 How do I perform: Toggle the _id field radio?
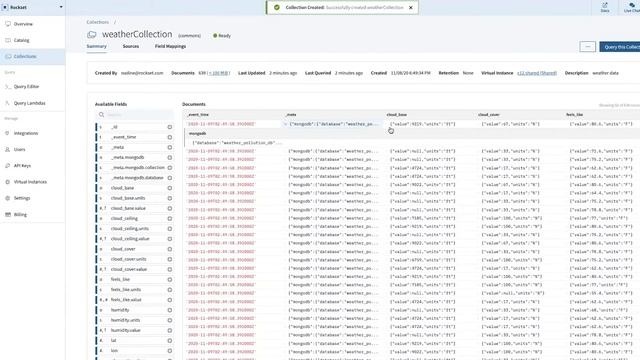170,127
